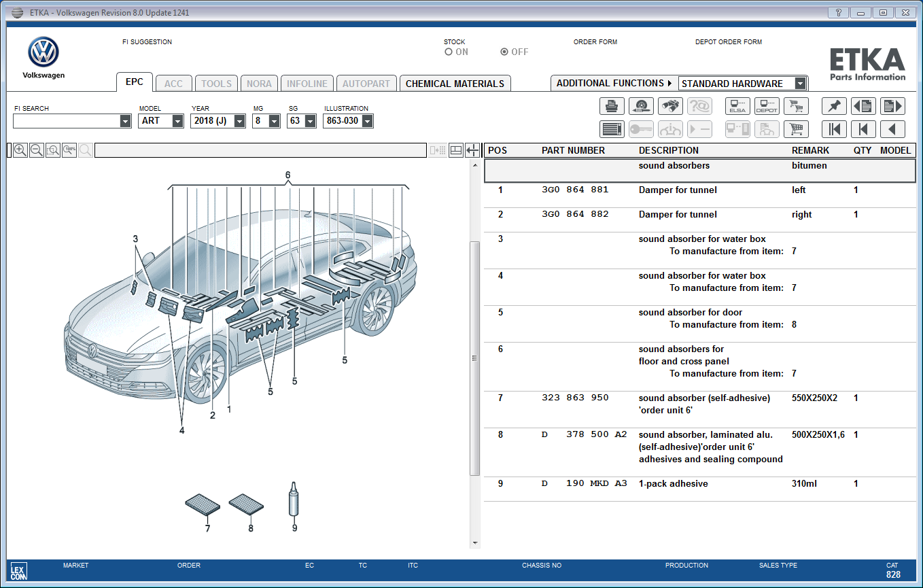Select the zoom-to-area tool
This screenshot has width=923, height=588.
pos(53,150)
